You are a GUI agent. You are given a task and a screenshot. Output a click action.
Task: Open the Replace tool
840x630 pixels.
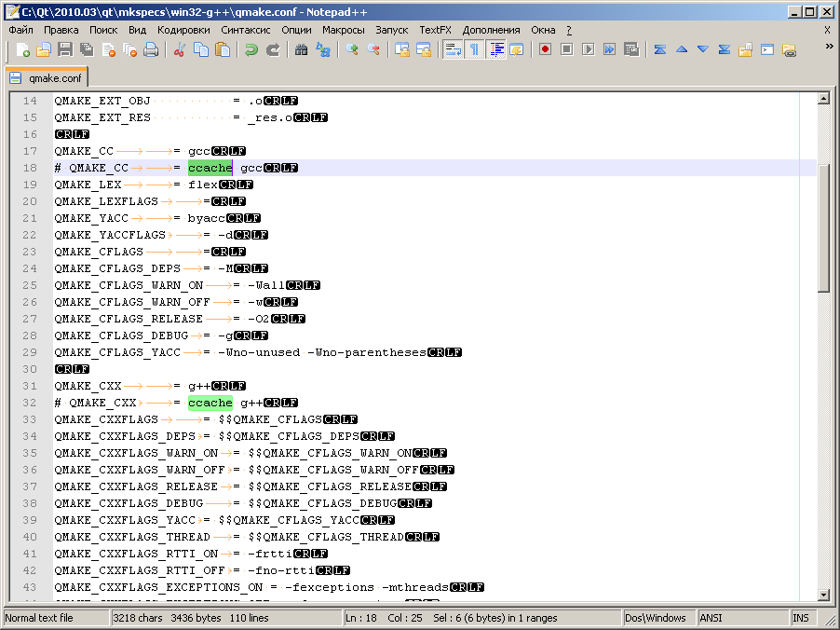tap(321, 49)
